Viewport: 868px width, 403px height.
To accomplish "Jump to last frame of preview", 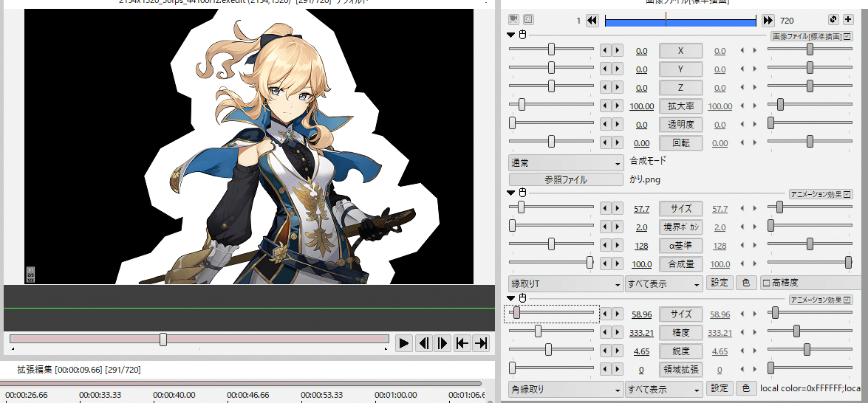I will coord(480,343).
